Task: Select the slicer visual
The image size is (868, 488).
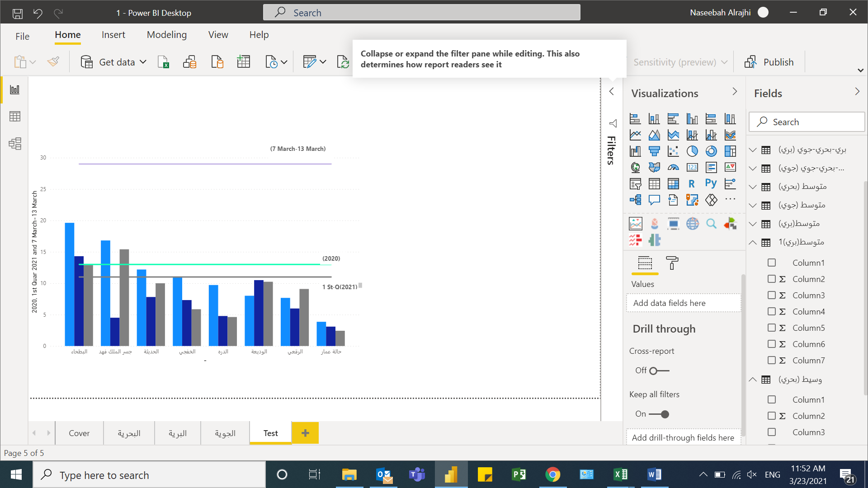Action: click(635, 184)
